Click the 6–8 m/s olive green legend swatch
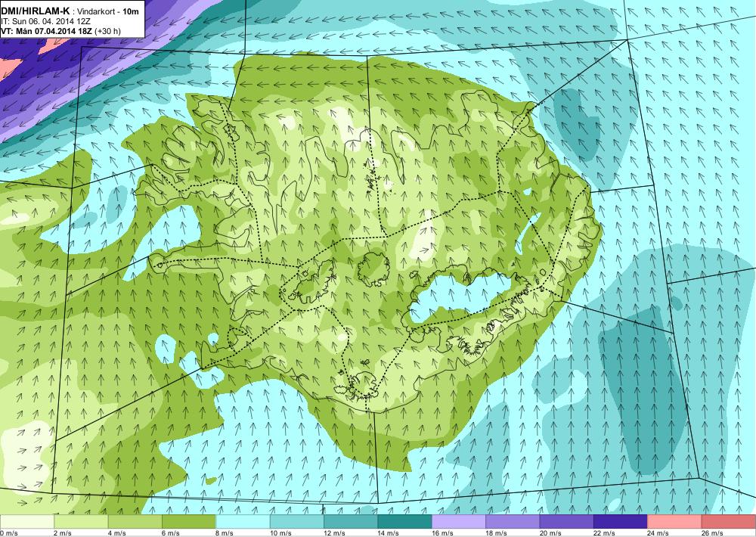The width and height of the screenshot is (756, 537). tap(189, 522)
